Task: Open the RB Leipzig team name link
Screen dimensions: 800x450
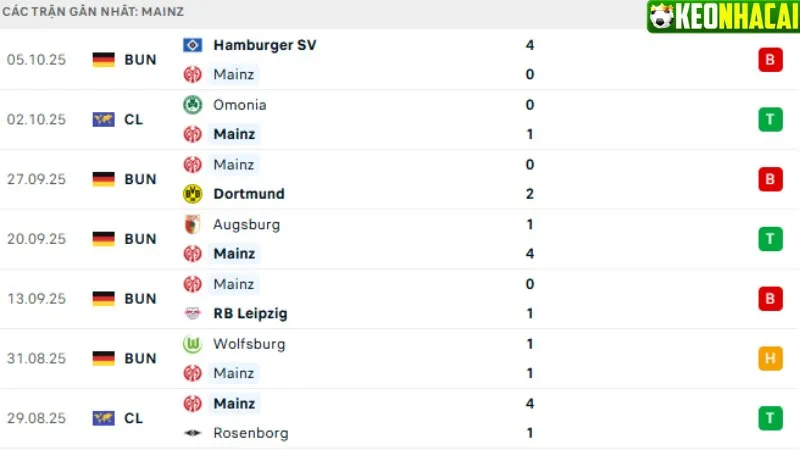Action: coord(250,313)
